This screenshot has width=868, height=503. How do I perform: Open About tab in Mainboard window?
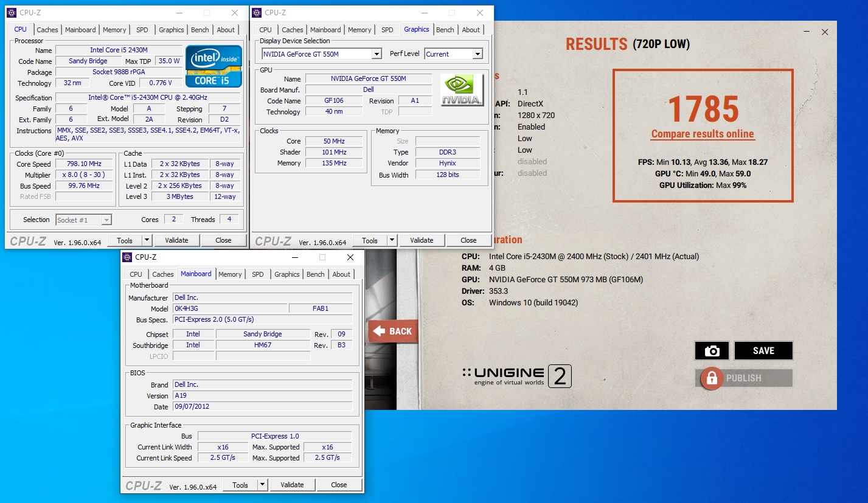pos(341,274)
